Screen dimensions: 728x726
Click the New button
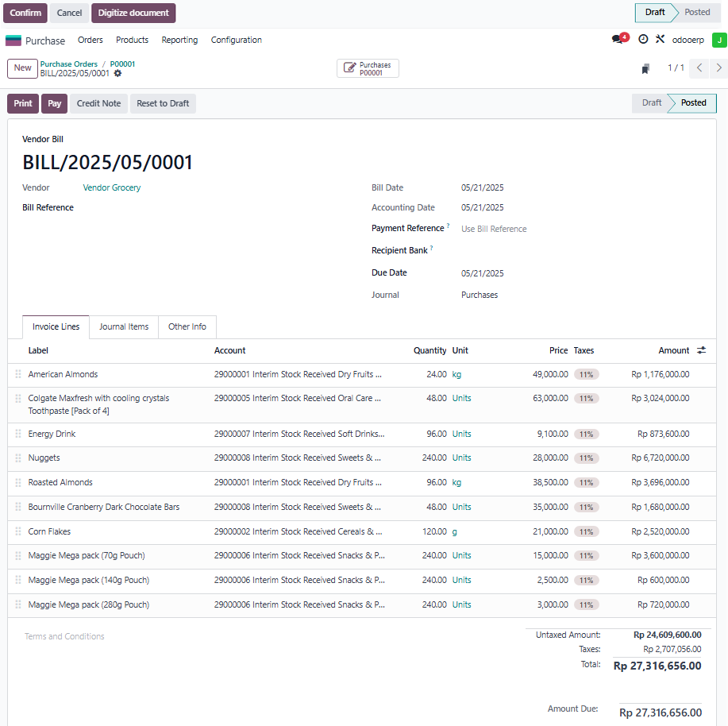(22, 68)
